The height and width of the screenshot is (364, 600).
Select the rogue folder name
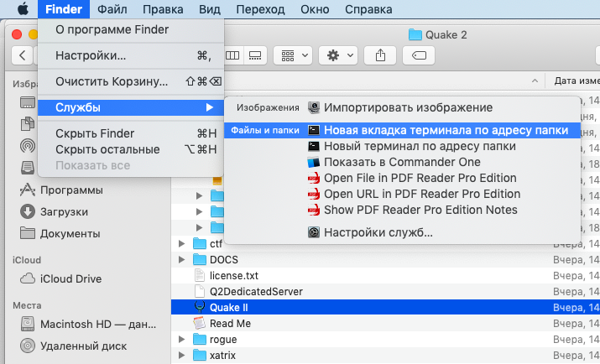[x=223, y=340]
